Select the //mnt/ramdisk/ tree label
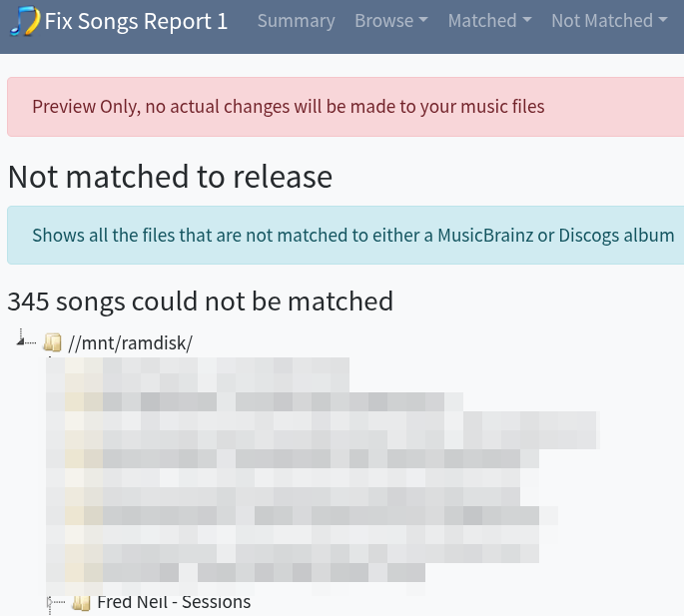Image resolution: width=684 pixels, height=616 pixels. coord(130,343)
